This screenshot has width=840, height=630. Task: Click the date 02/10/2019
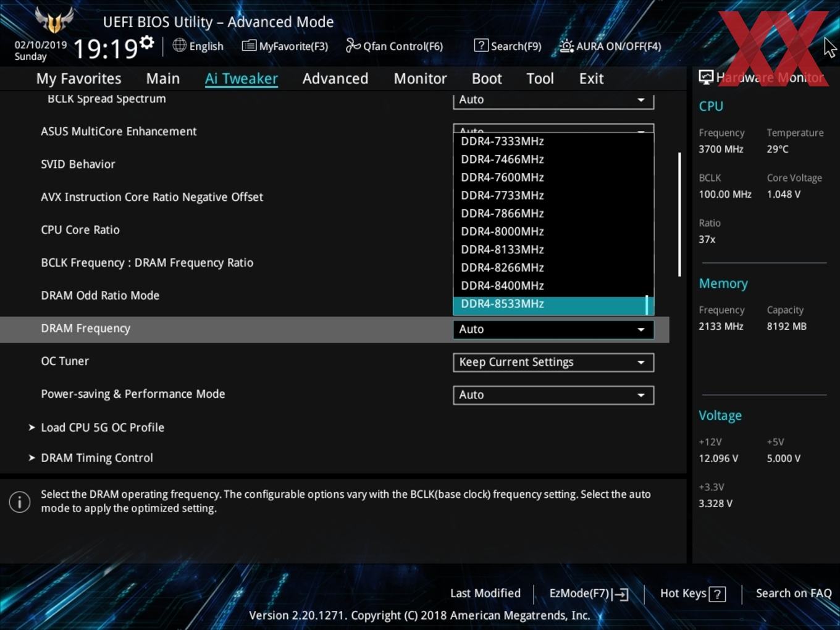coord(41,45)
